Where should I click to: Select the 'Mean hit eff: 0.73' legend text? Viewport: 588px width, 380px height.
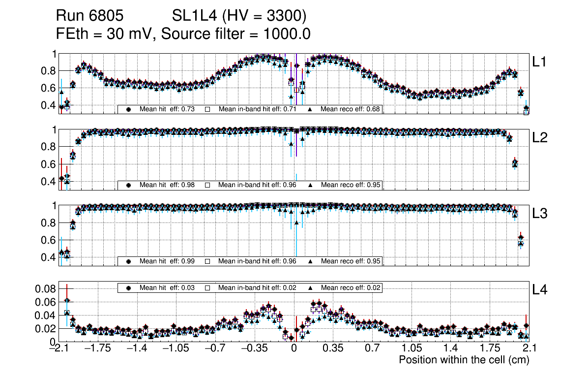tap(166, 109)
